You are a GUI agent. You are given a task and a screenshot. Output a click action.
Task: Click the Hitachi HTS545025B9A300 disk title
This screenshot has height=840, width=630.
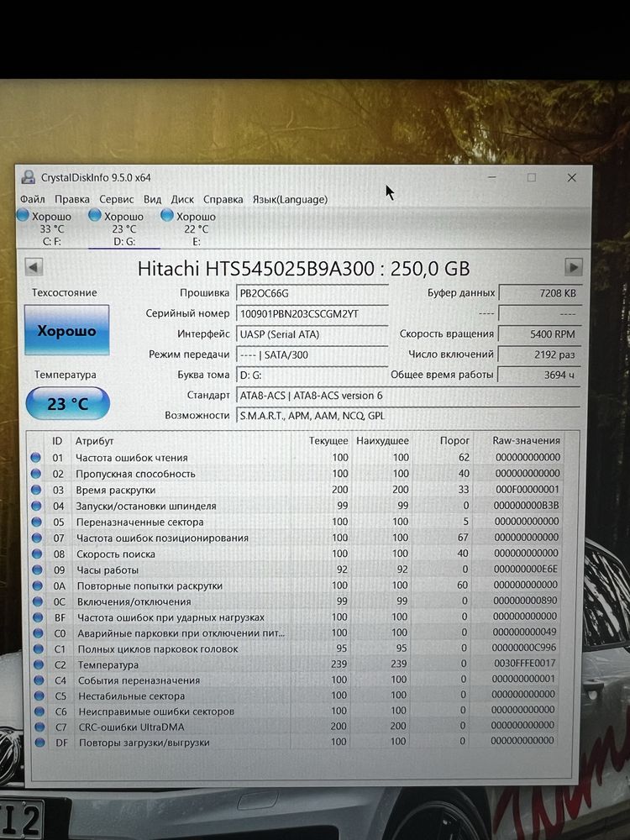pos(303,269)
